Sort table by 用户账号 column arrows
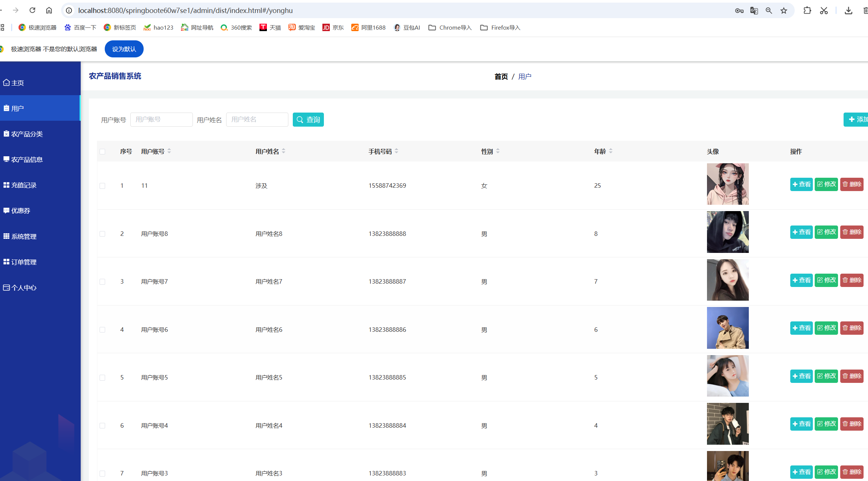Screen dimensions: 868x481 [169, 151]
